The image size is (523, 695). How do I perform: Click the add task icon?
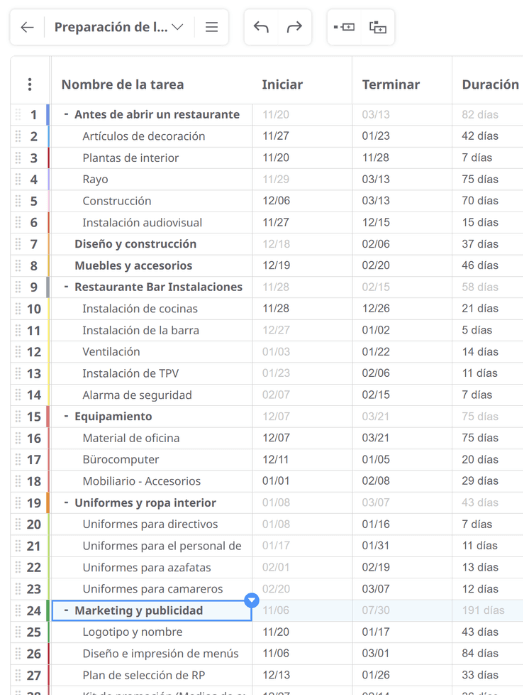click(x=344, y=27)
